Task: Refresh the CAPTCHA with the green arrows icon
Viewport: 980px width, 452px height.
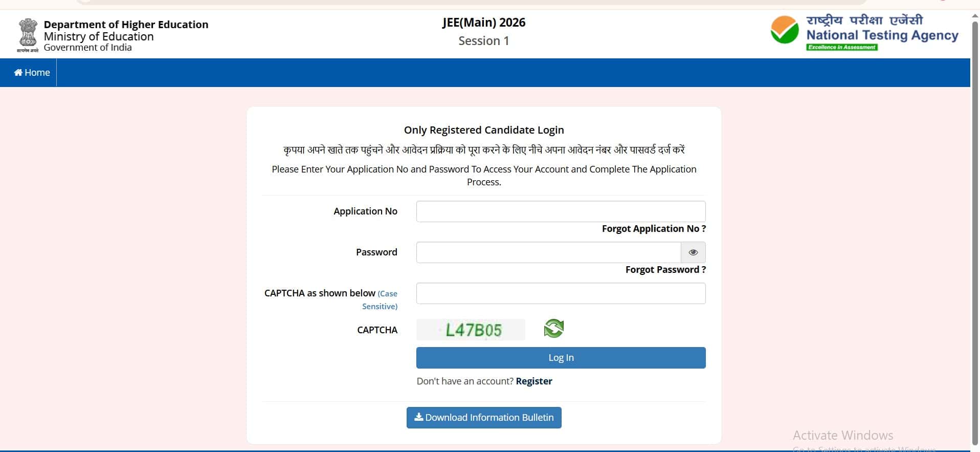Action: (x=553, y=329)
